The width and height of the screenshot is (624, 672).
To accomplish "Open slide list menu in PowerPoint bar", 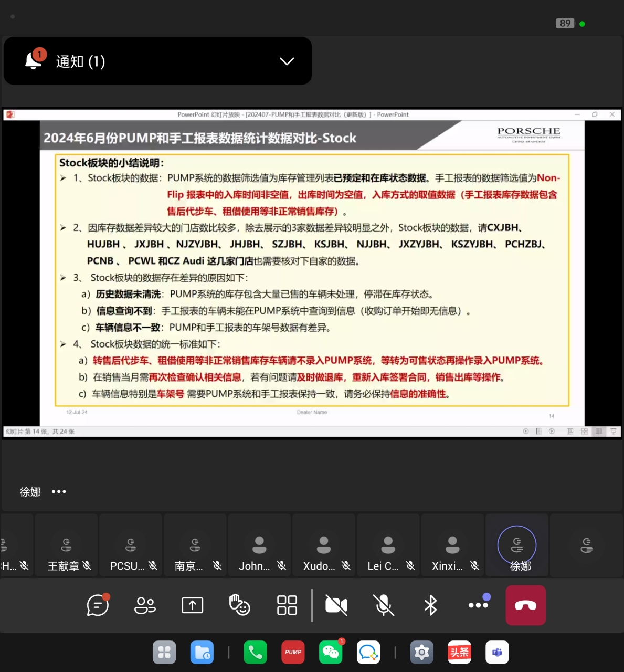I will tap(538, 431).
